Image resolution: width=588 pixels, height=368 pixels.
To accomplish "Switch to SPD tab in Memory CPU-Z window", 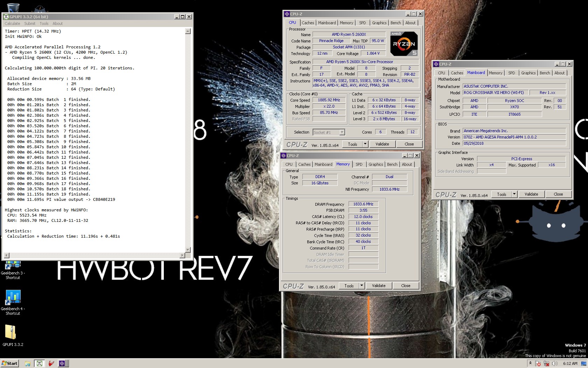I will pyautogui.click(x=359, y=164).
